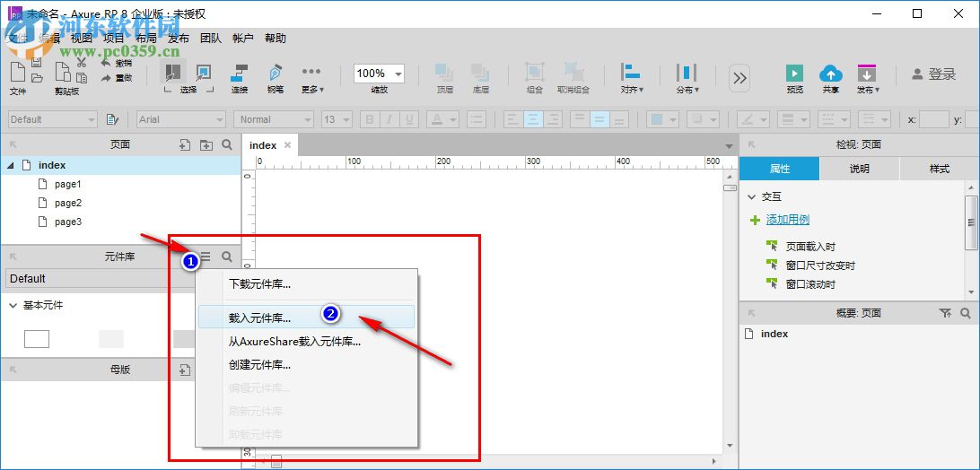
Task: Open the Normal font weight dropdown
Action: pyautogui.click(x=274, y=119)
